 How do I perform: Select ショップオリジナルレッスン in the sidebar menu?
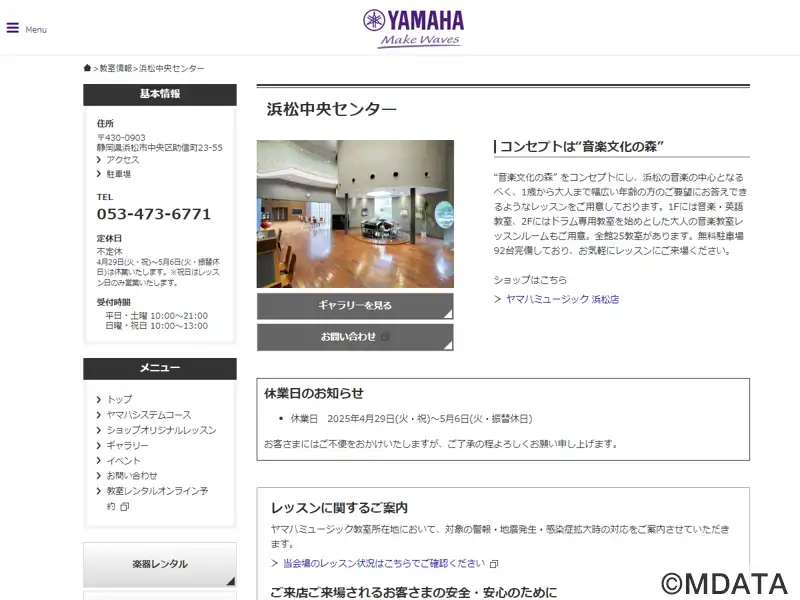pos(161,430)
